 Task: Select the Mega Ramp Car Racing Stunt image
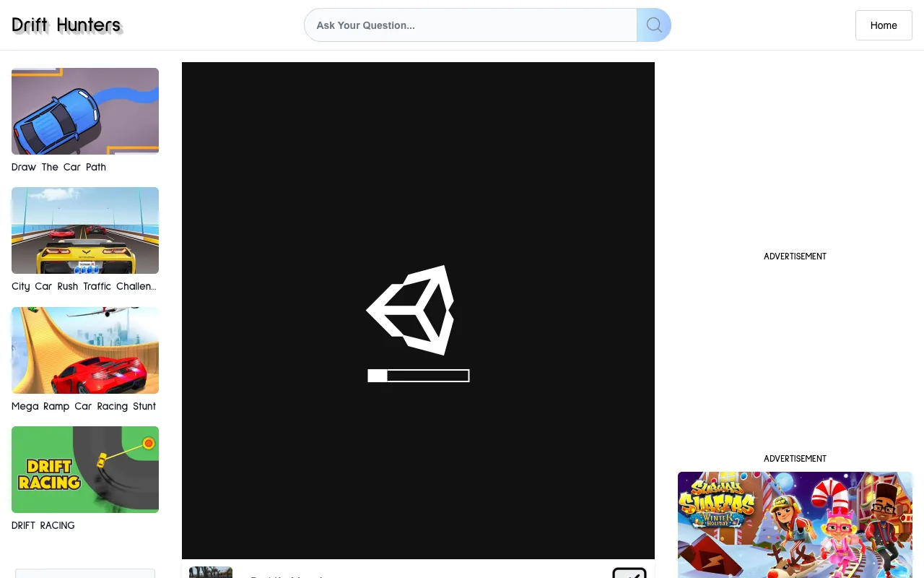click(85, 350)
